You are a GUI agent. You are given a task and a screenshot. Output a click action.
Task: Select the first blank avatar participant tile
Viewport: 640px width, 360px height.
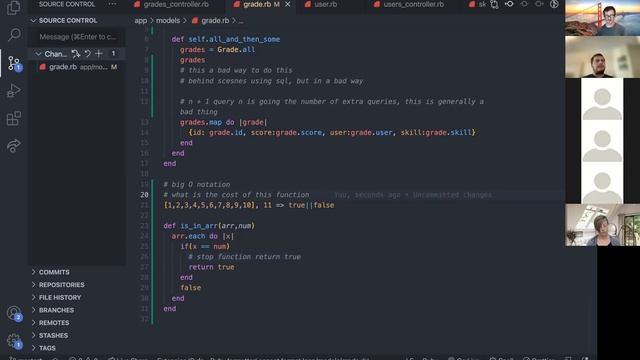pos(602,99)
